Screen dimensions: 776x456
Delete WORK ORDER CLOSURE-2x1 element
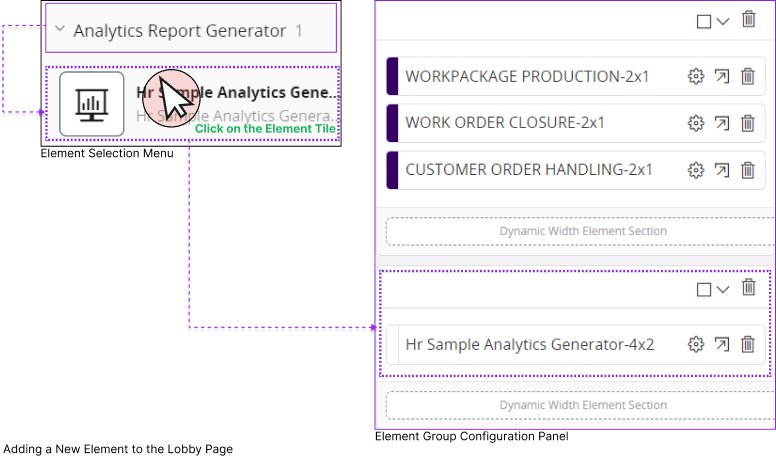(x=747, y=124)
